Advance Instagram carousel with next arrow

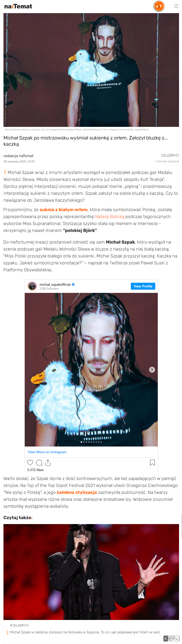(x=152, y=369)
